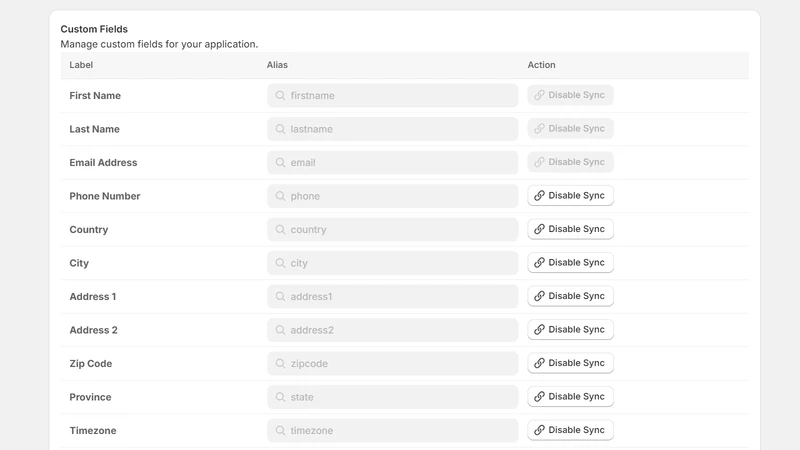Focus the zipcode alias input

[x=392, y=363]
